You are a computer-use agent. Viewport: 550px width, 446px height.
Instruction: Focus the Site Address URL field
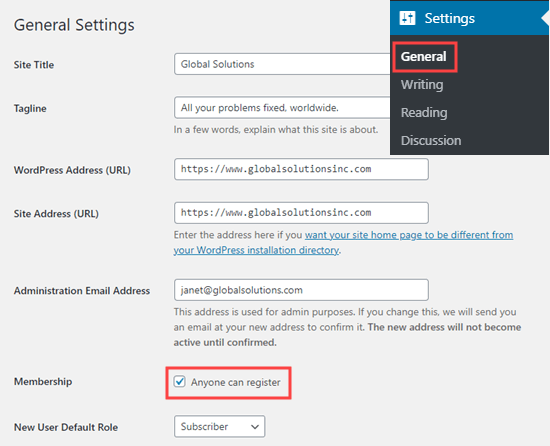pos(301,213)
